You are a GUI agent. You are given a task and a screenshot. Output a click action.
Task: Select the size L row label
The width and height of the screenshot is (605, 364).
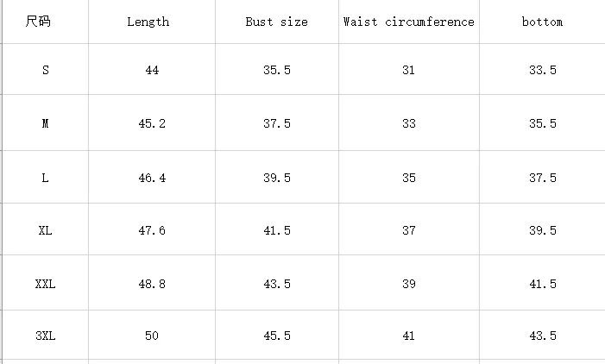coord(45,178)
